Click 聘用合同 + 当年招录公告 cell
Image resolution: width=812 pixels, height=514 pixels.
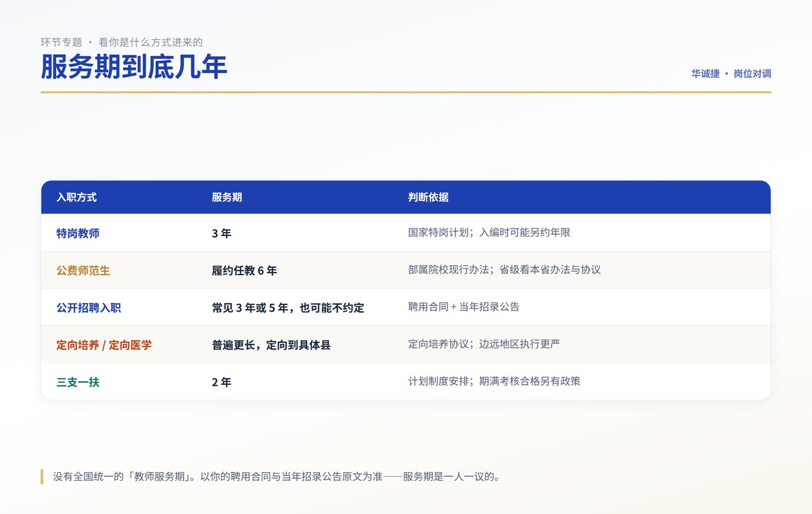[464, 307]
